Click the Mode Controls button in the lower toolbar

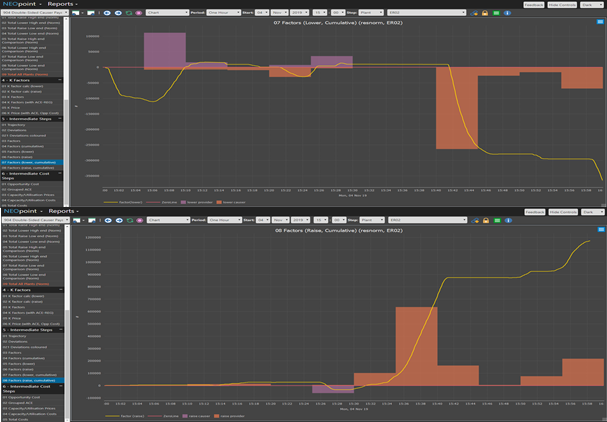562,212
